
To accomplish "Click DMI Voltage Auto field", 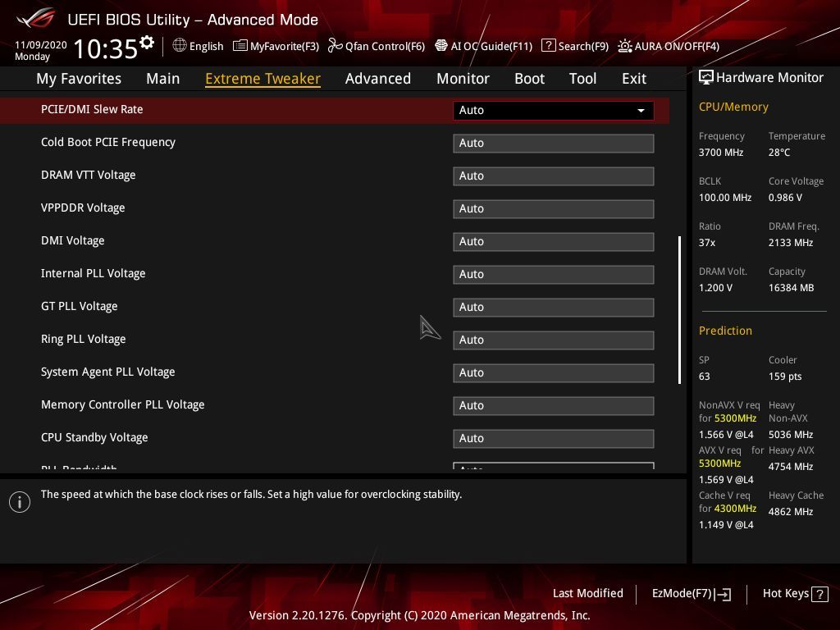I will pyautogui.click(x=554, y=242).
